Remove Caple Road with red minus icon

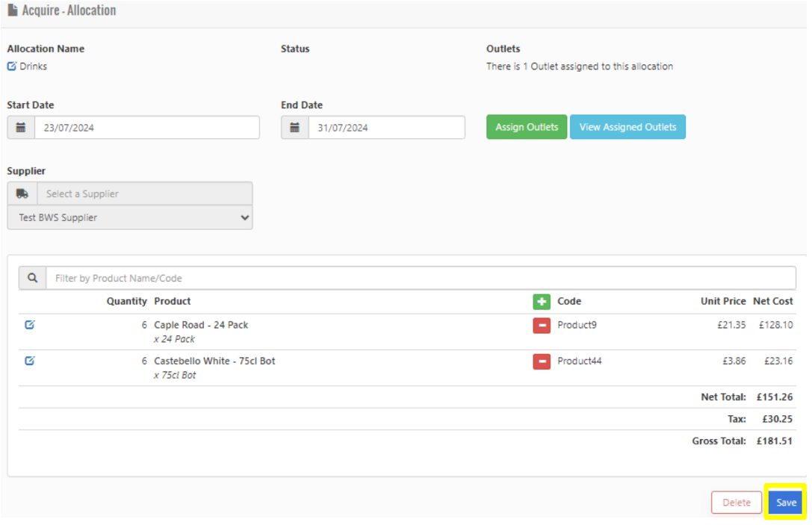click(542, 326)
